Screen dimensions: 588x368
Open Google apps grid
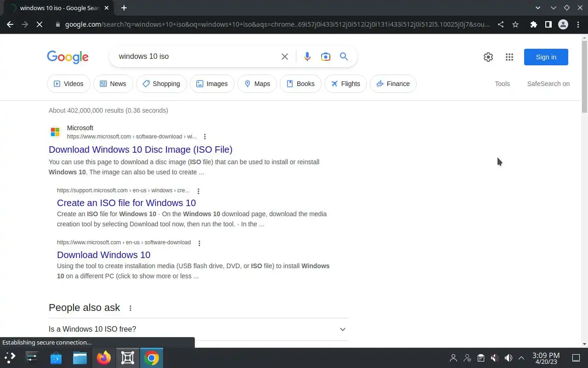(509, 57)
